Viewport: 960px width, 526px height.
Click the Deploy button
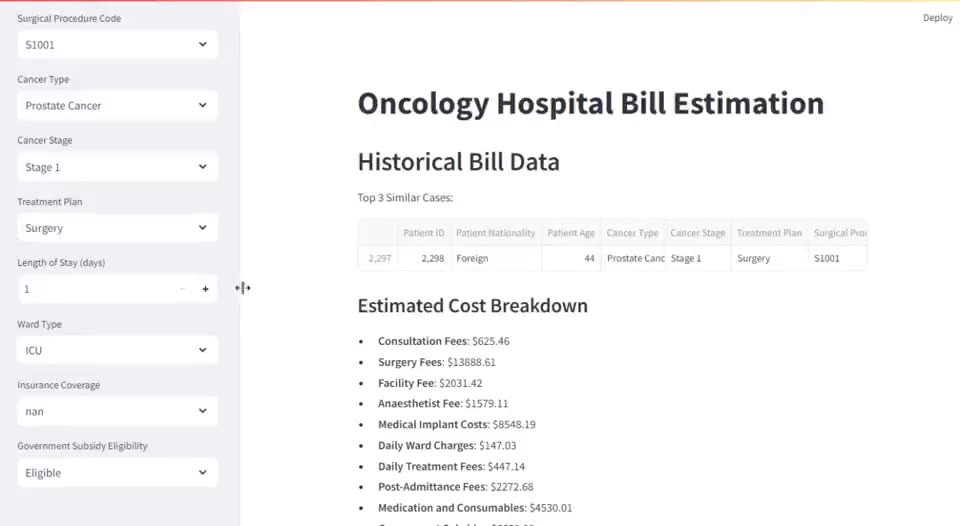937,18
